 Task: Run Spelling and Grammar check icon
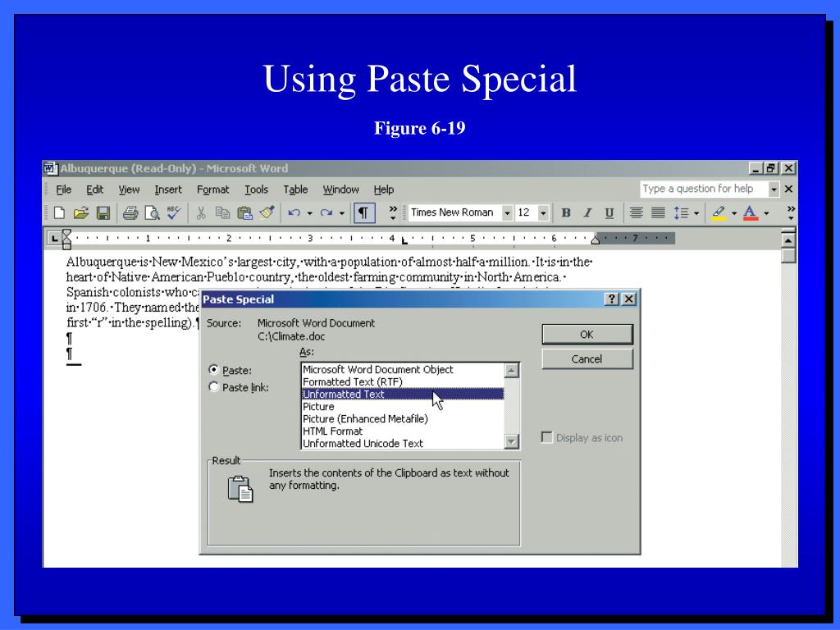[174, 212]
